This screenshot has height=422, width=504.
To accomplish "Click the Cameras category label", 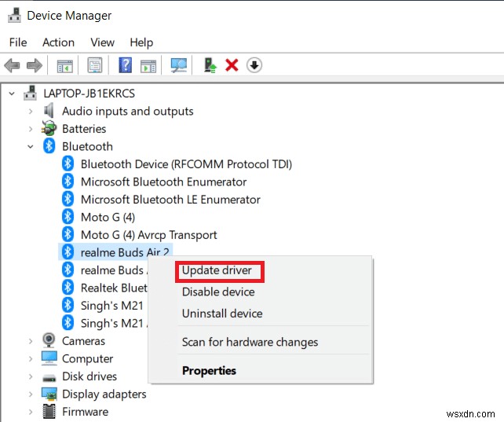I will pos(83,341).
